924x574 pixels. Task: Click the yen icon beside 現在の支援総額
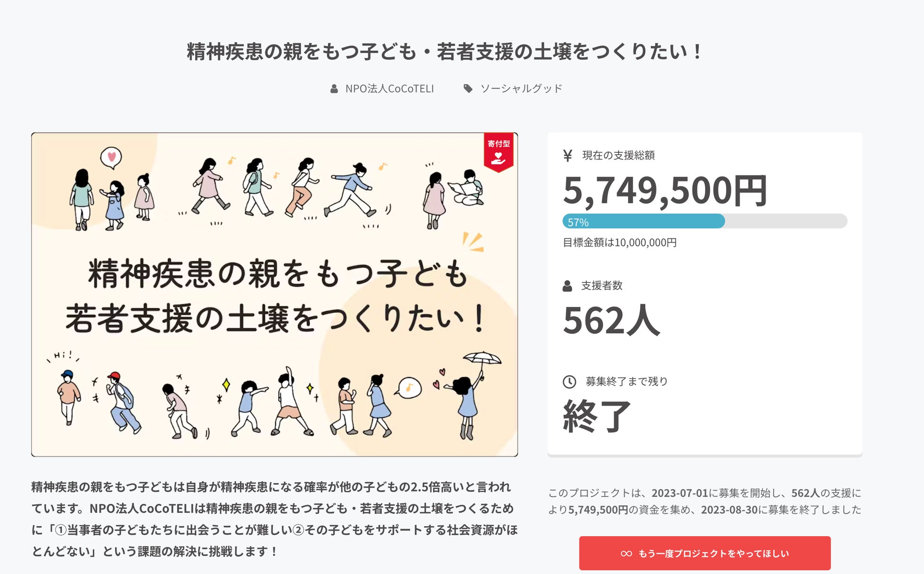(568, 155)
